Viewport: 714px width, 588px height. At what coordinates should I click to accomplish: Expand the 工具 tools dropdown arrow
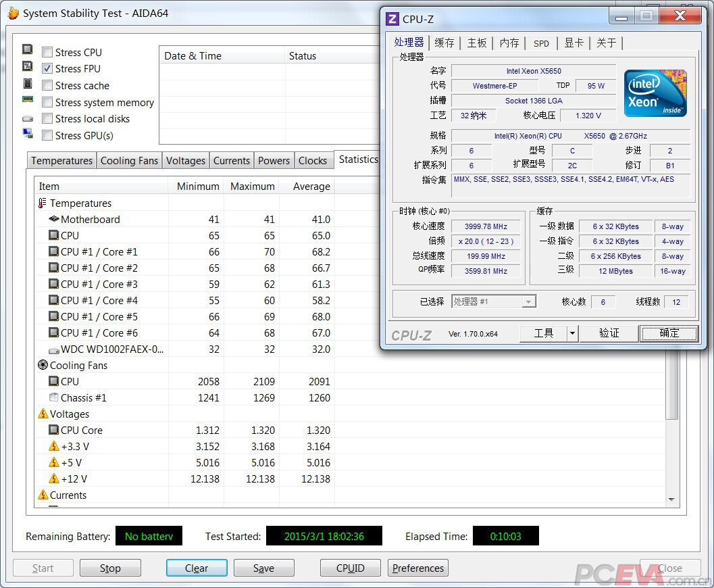coord(572,333)
